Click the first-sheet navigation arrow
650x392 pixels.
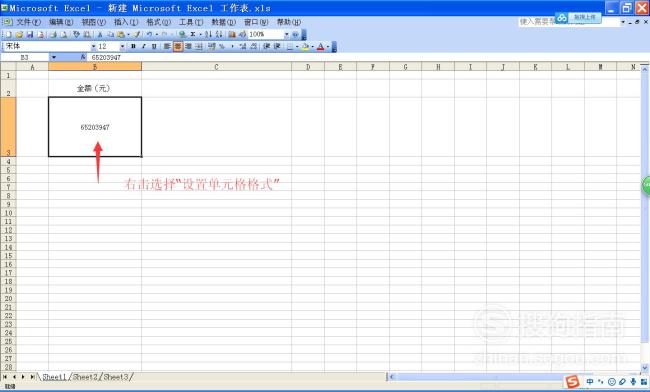(x=5, y=377)
